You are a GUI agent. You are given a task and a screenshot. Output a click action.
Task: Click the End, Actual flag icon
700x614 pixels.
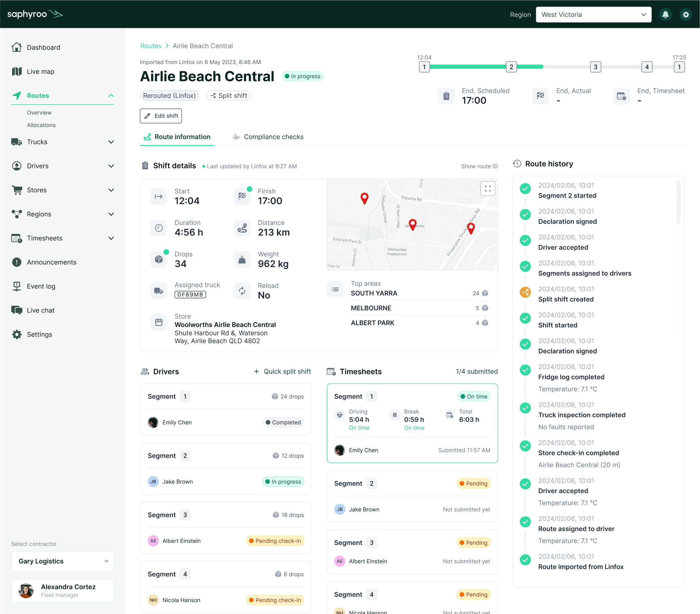coord(541,96)
